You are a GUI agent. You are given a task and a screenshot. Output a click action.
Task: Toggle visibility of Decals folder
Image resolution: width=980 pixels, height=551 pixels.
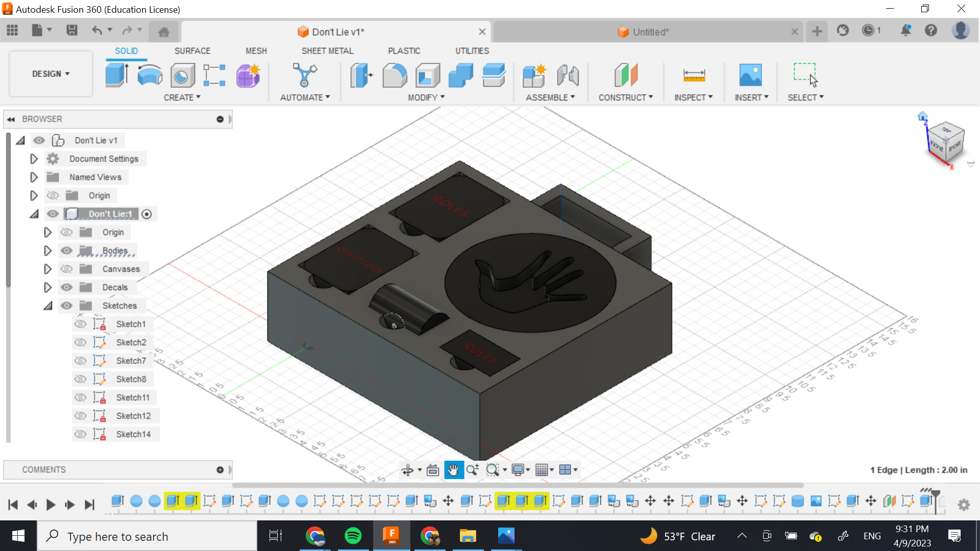click(x=66, y=287)
